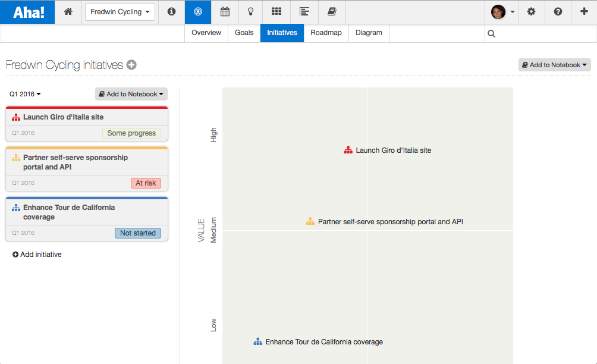This screenshot has height=364, width=597.
Task: Click the Not started status badge
Action: (138, 233)
